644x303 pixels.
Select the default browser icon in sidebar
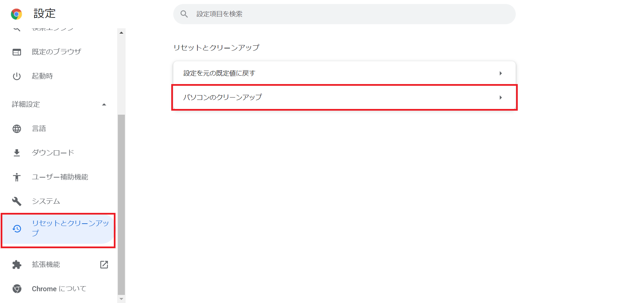[x=17, y=51]
